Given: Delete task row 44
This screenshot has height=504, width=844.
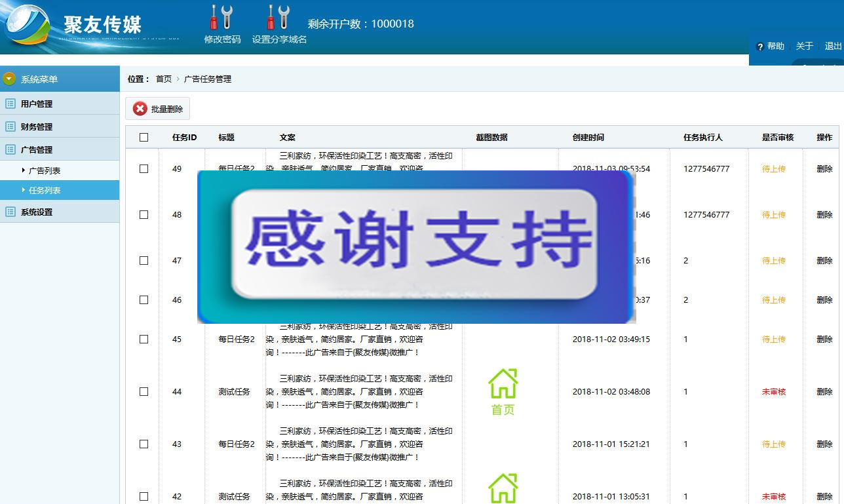Looking at the screenshot, I should pyautogui.click(x=824, y=391).
